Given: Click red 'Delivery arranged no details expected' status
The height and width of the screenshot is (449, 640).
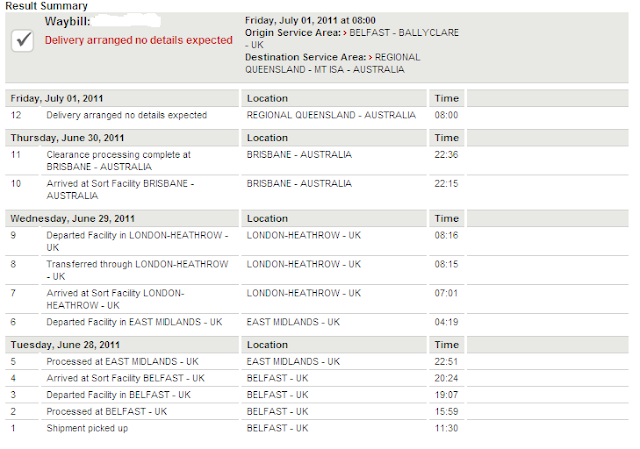Looking at the screenshot, I should 138,40.
